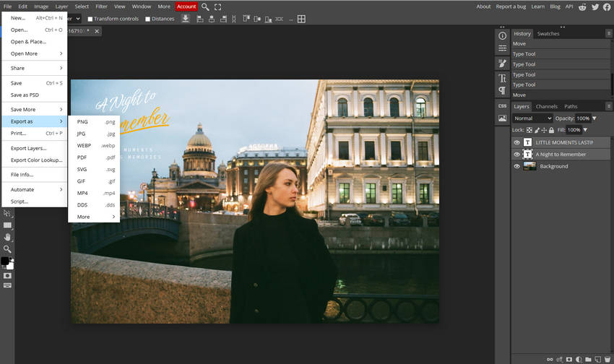The height and width of the screenshot is (364, 614).
Task: Open the image preview panel icon
Action: pos(503,118)
